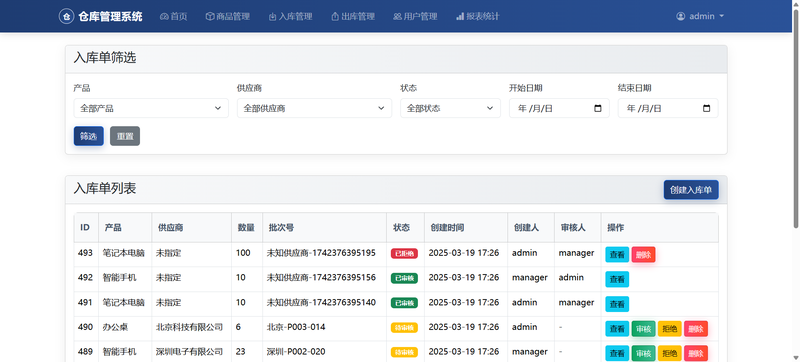The height and width of the screenshot is (362, 800).
Task: Approve entry 489 with 审核 button
Action: point(643,353)
